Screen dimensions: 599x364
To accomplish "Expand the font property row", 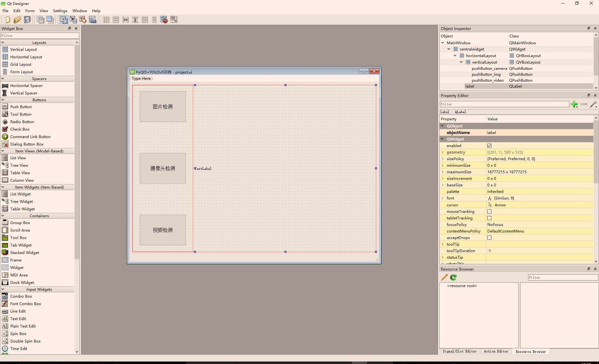I will coord(442,198).
